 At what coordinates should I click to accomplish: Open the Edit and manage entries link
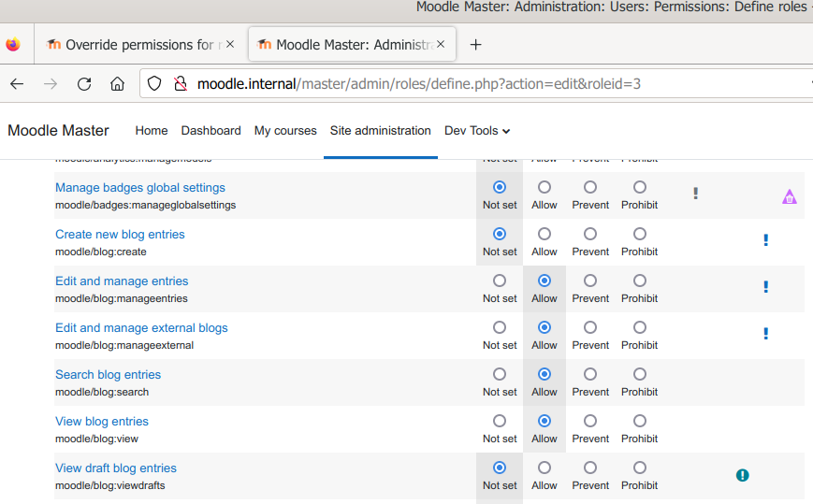tap(122, 281)
